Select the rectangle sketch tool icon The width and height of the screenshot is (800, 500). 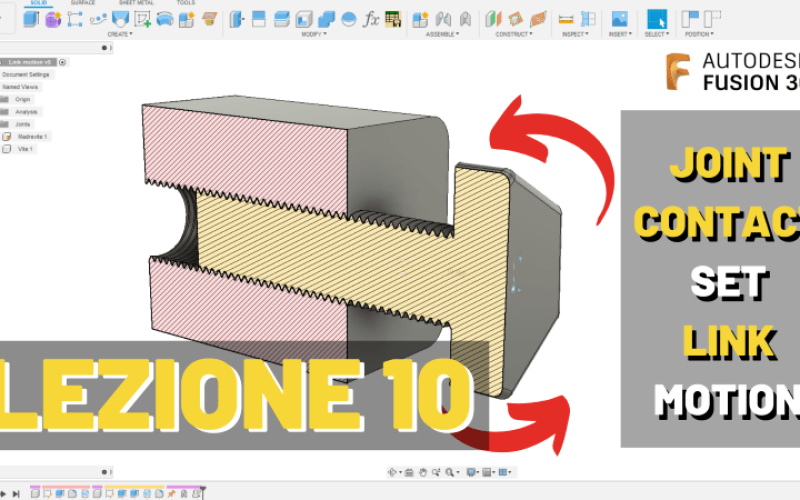point(75,19)
